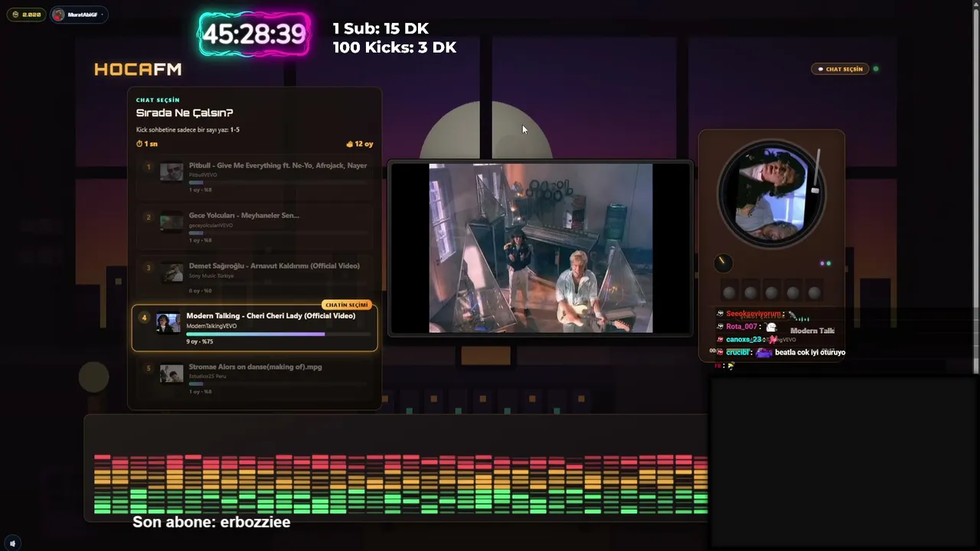This screenshot has height=551, width=980.
Task: Click the HOCAFM logo
Action: pyautogui.click(x=138, y=70)
